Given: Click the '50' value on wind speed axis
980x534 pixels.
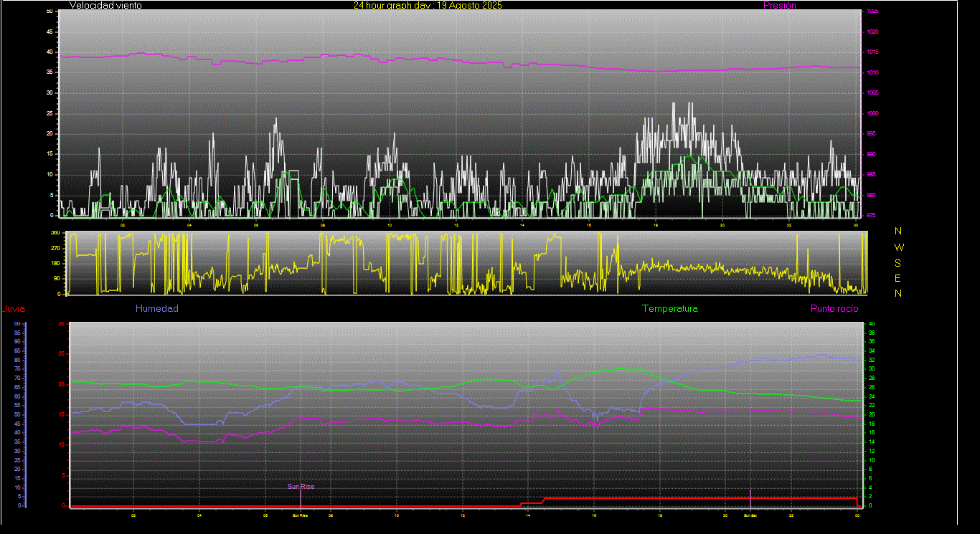Looking at the screenshot, I should [50, 11].
